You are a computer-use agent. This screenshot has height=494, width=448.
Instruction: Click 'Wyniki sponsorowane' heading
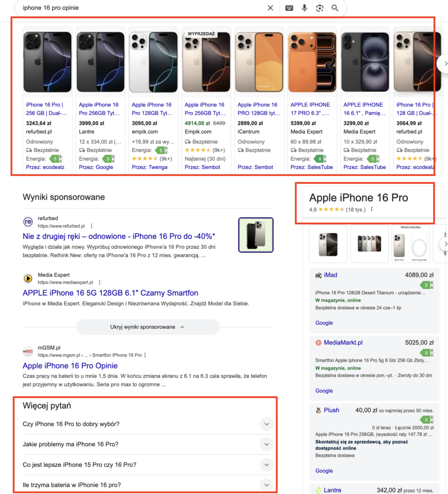click(x=64, y=197)
